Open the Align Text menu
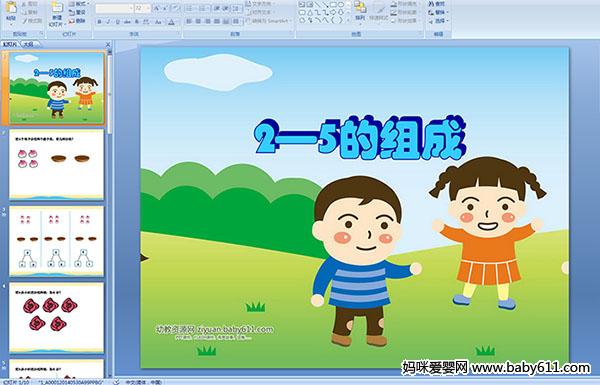The width and height of the screenshot is (600, 385). (x=261, y=12)
